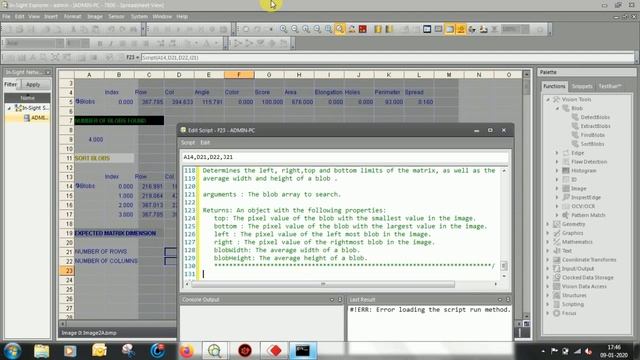
Task: Select the Functions tab in Palette
Action: tap(554, 86)
